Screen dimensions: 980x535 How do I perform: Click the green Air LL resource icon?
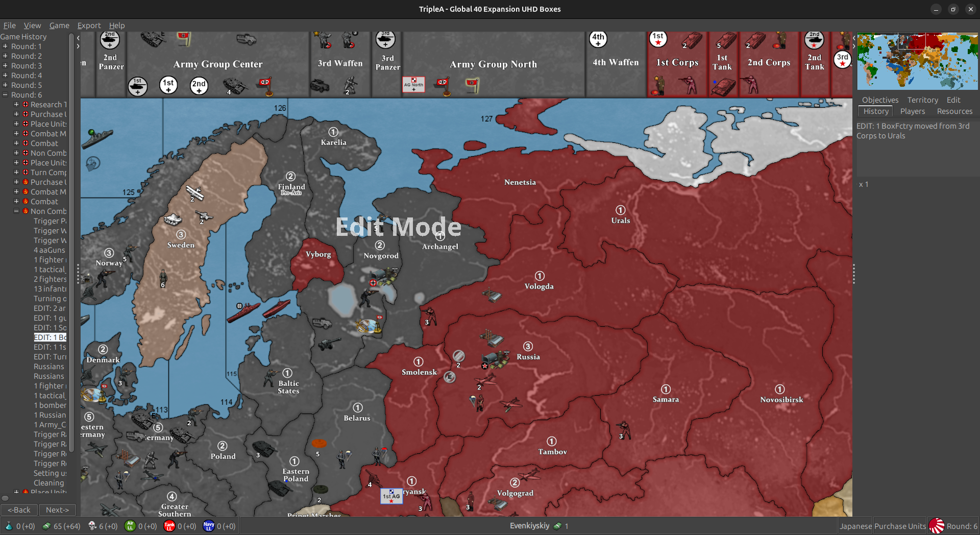(130, 526)
